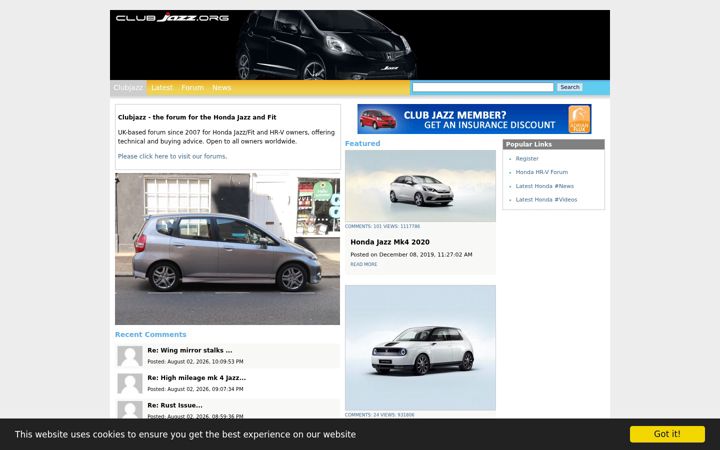Click 'COMMENTS: 24 VIEWS' stats under Honda e image
Screen dimensions: 720x450
coord(379,415)
